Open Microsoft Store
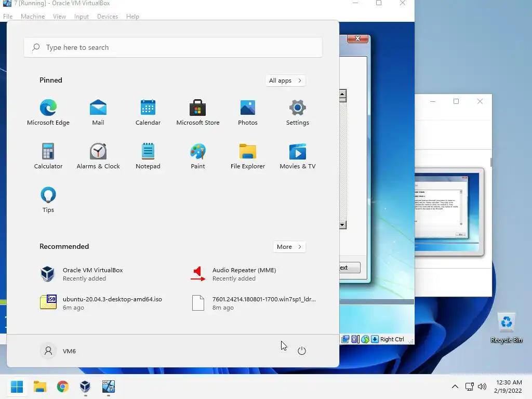 point(198,113)
